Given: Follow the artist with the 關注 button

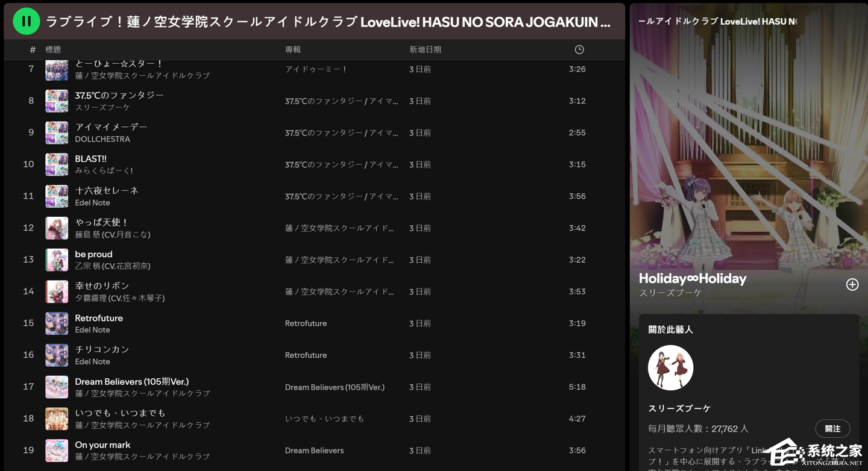Looking at the screenshot, I should [832, 429].
